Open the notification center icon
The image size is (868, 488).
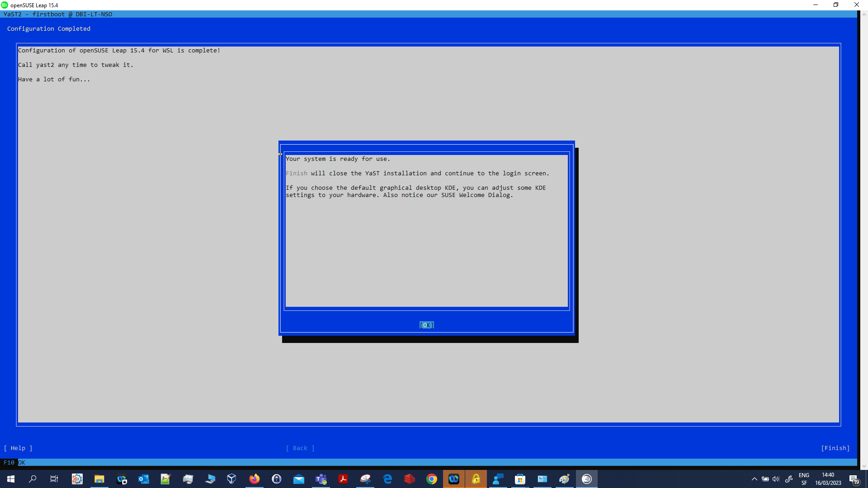[854, 479]
